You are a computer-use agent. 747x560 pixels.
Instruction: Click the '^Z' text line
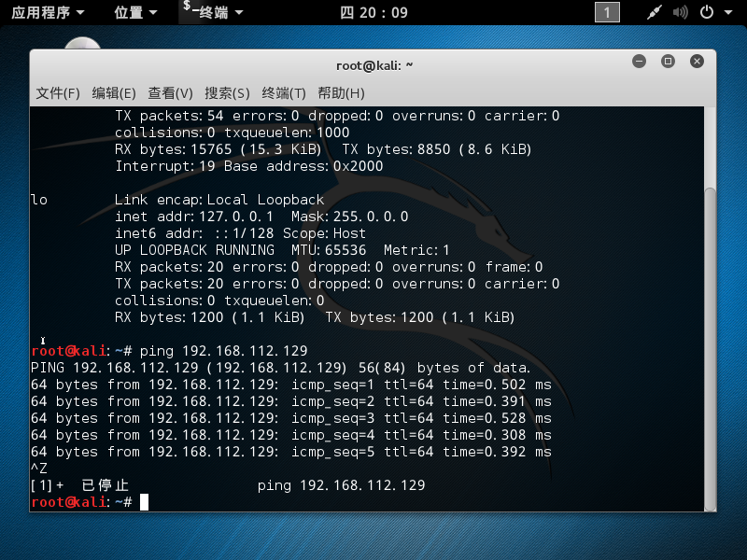coord(39,469)
